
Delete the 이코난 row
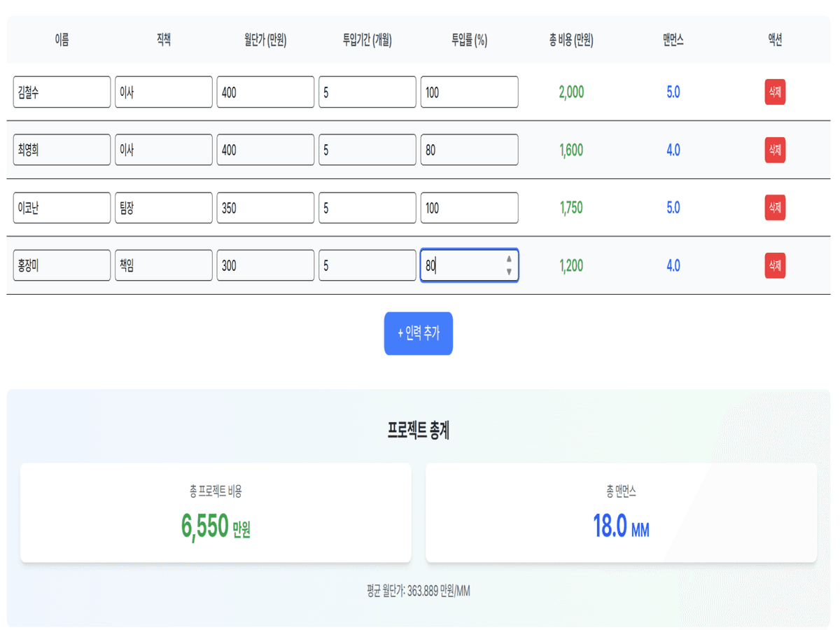point(774,208)
